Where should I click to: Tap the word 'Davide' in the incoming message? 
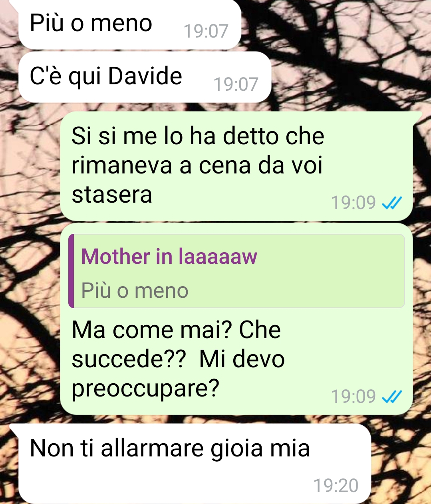[145, 76]
